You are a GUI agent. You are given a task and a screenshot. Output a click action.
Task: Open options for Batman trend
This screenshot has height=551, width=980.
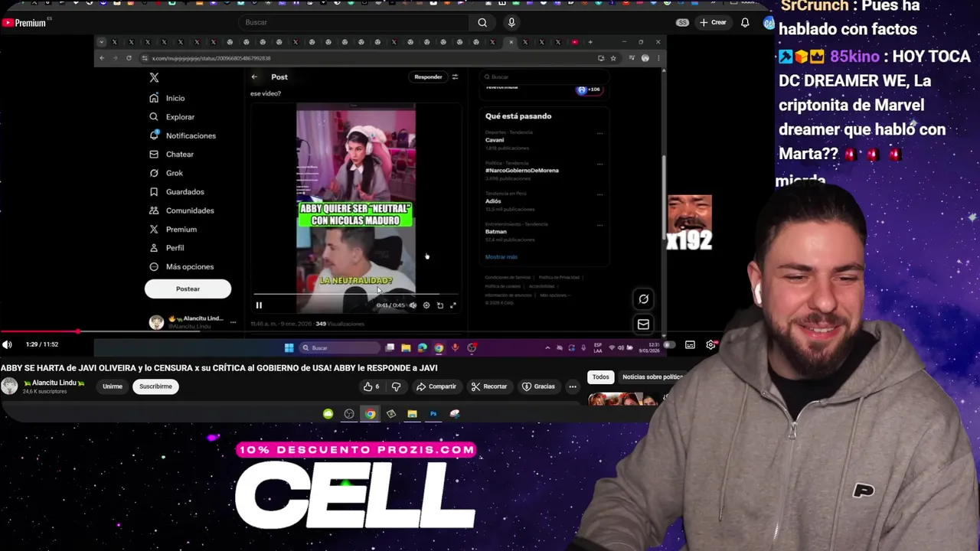pos(599,225)
